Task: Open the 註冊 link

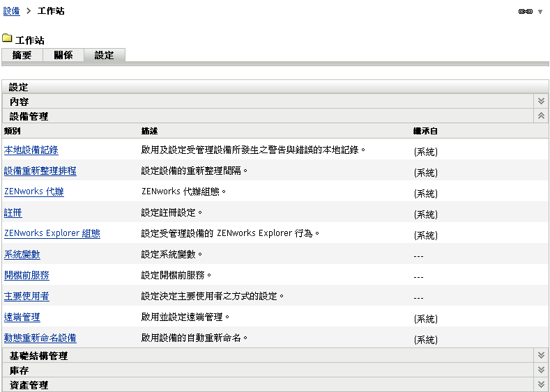Action: (x=13, y=212)
